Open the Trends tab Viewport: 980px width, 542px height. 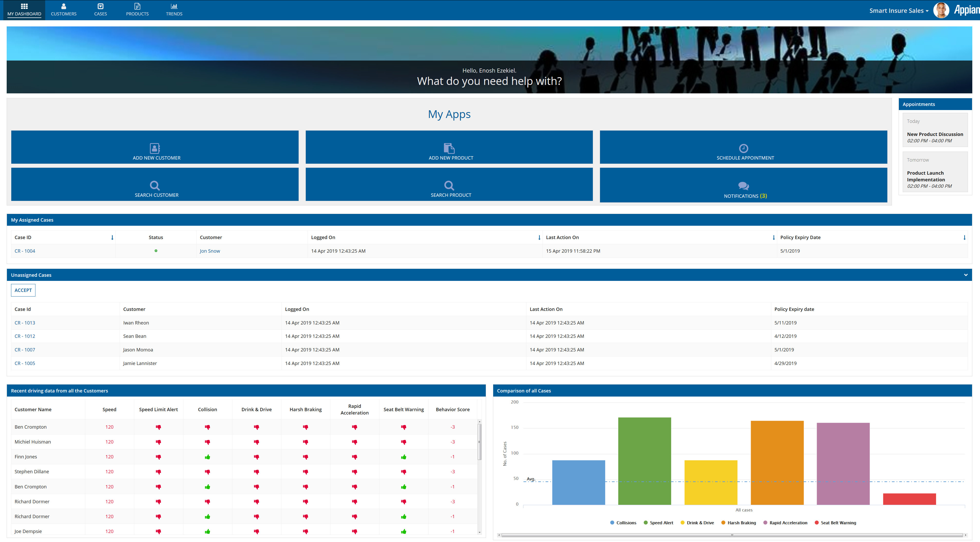(174, 10)
